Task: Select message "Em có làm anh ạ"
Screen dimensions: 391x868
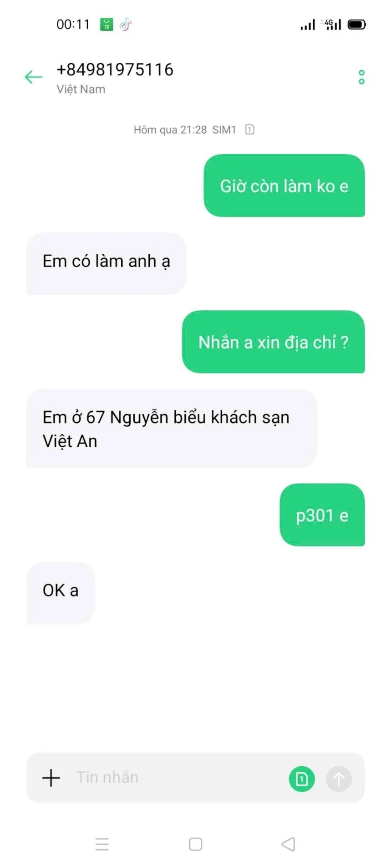Action: (106, 263)
